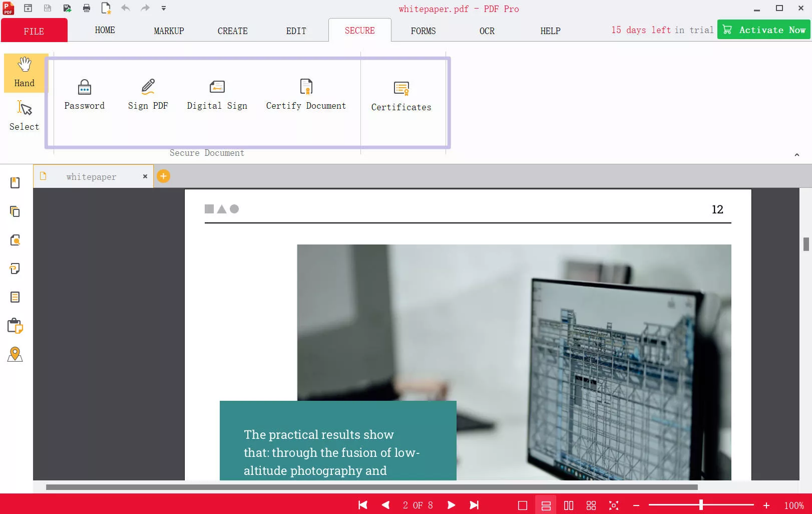Image resolution: width=812 pixels, height=514 pixels.
Task: Click the Activate Now button
Action: [x=763, y=30]
